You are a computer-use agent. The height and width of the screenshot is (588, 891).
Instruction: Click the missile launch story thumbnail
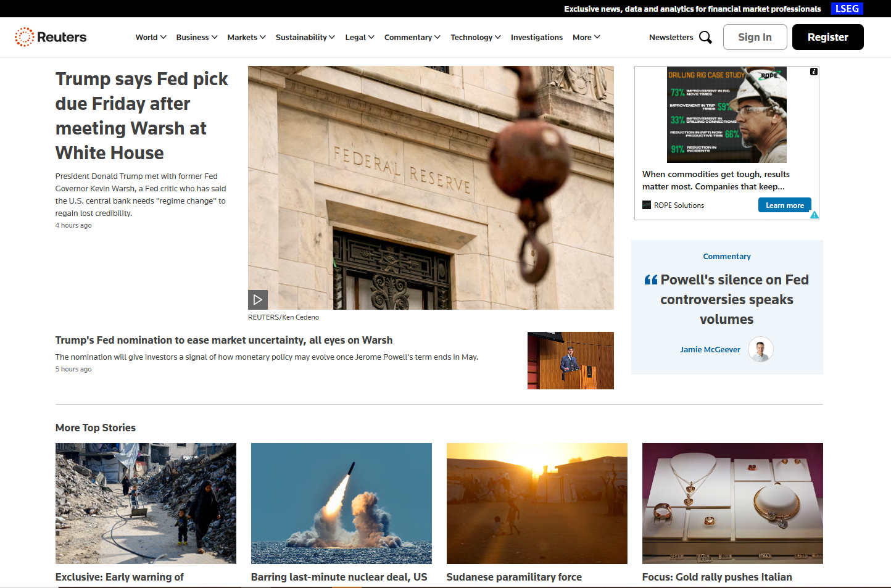coord(341,503)
